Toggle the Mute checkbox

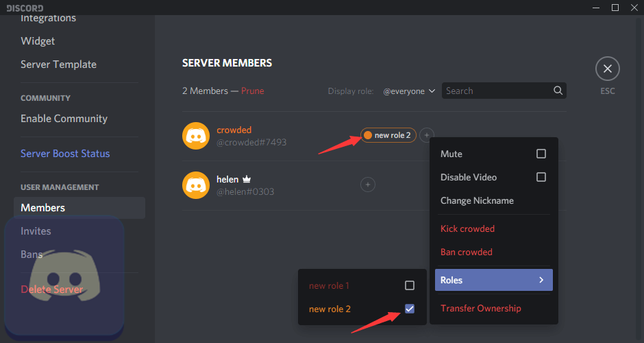pyautogui.click(x=541, y=154)
